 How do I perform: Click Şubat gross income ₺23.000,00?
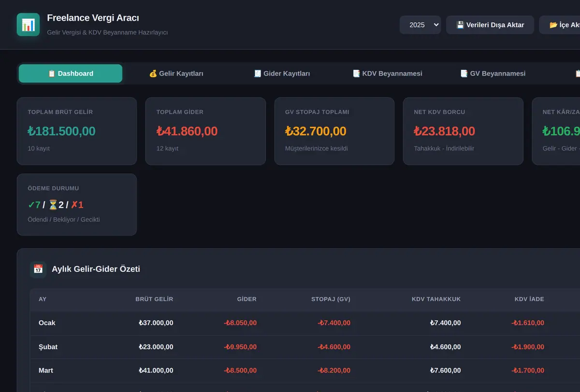tap(156, 347)
